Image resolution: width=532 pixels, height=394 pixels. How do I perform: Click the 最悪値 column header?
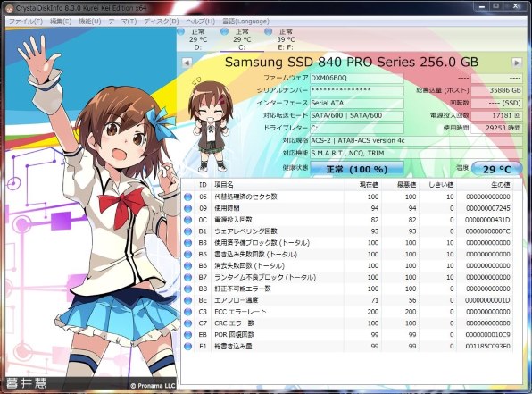[x=401, y=185]
